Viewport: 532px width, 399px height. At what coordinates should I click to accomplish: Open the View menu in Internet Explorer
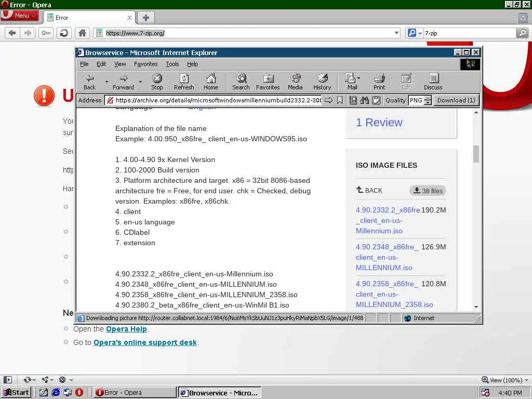tap(120, 64)
